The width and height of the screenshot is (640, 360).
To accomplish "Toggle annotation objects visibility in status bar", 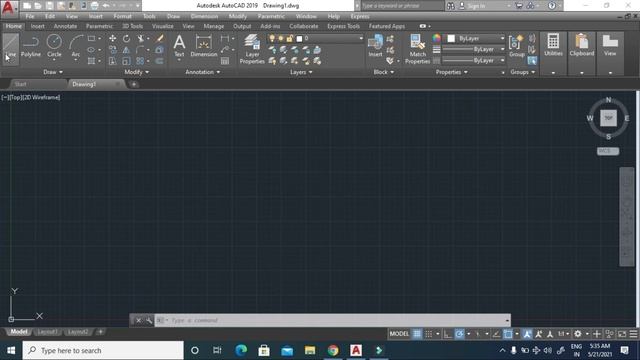I will point(527,334).
